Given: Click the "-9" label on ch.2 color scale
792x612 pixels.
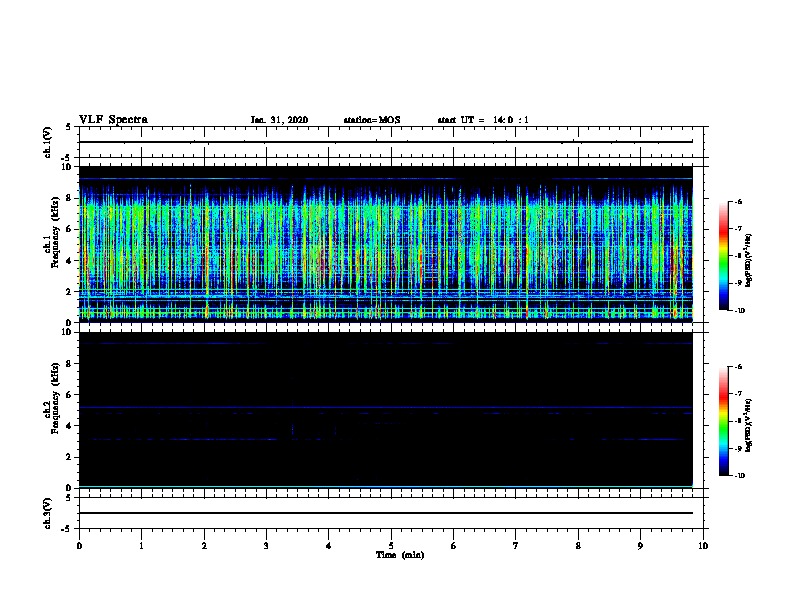Looking at the screenshot, I should [738, 448].
